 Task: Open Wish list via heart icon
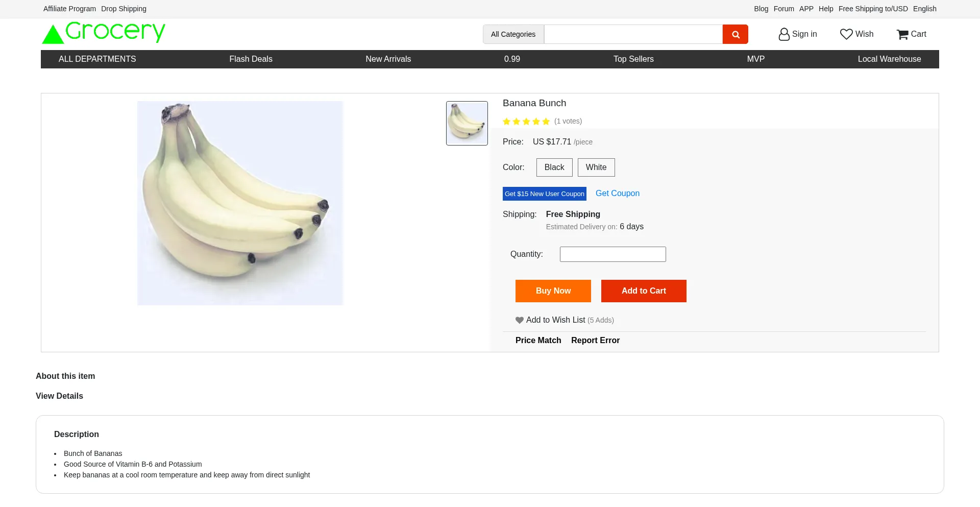point(846,34)
